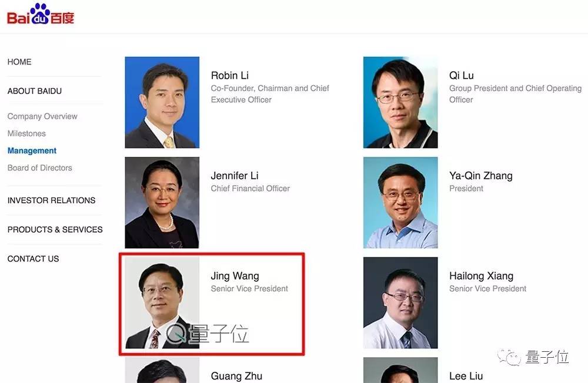Open PRODUCTS & SERVICES section
Screen dimensions: 588x383
tap(55, 229)
